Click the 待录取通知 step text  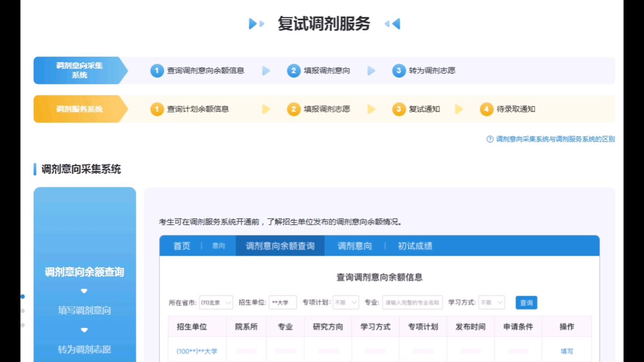[516, 109]
